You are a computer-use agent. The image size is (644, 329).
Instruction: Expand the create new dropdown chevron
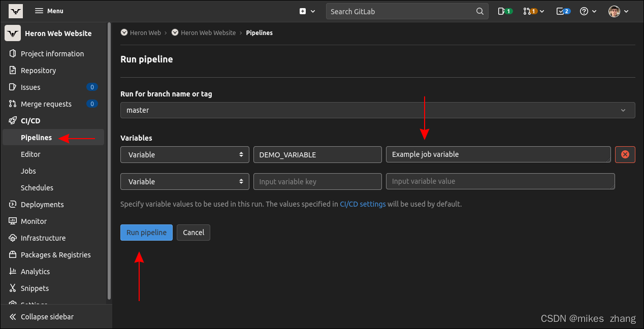(313, 11)
